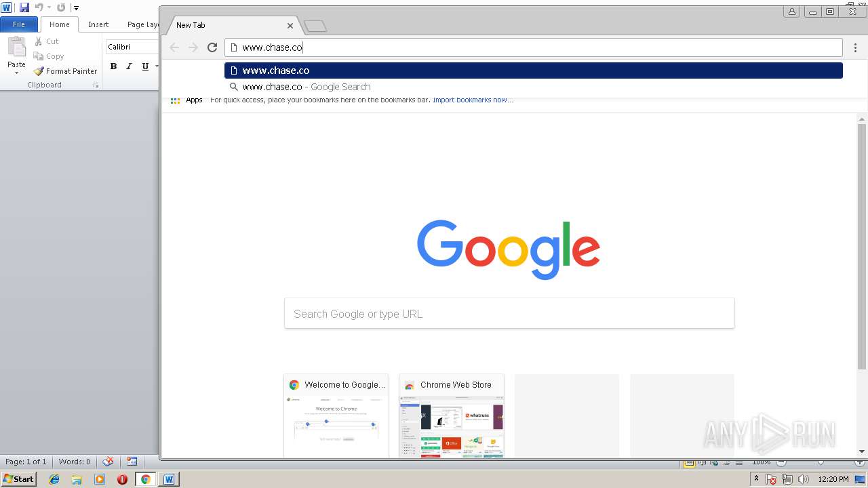Open the Chrome Web Store thumbnail
This screenshot has width=868, height=488.
tap(452, 415)
